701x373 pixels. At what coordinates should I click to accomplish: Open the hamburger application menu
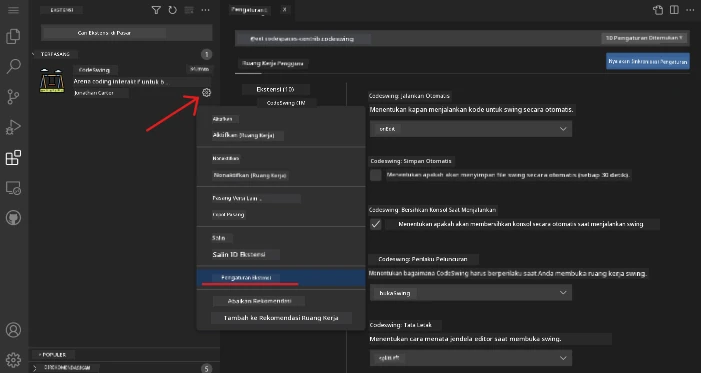[x=13, y=10]
